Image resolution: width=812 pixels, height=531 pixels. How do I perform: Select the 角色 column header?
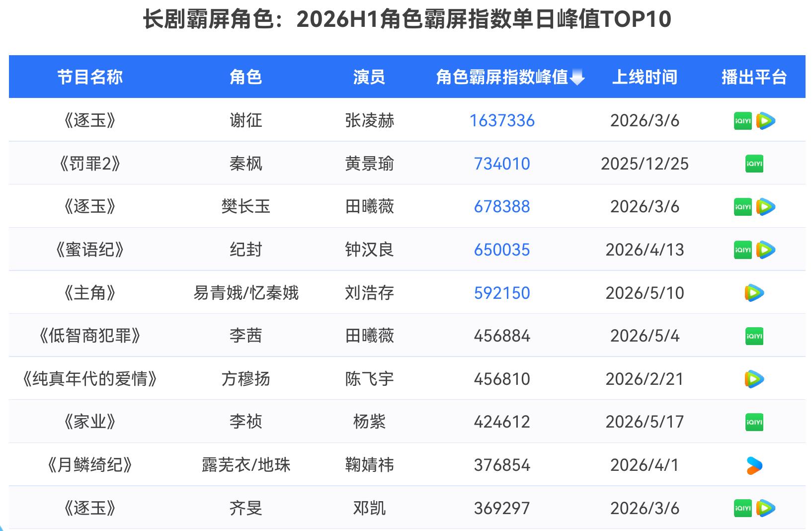[245, 77]
